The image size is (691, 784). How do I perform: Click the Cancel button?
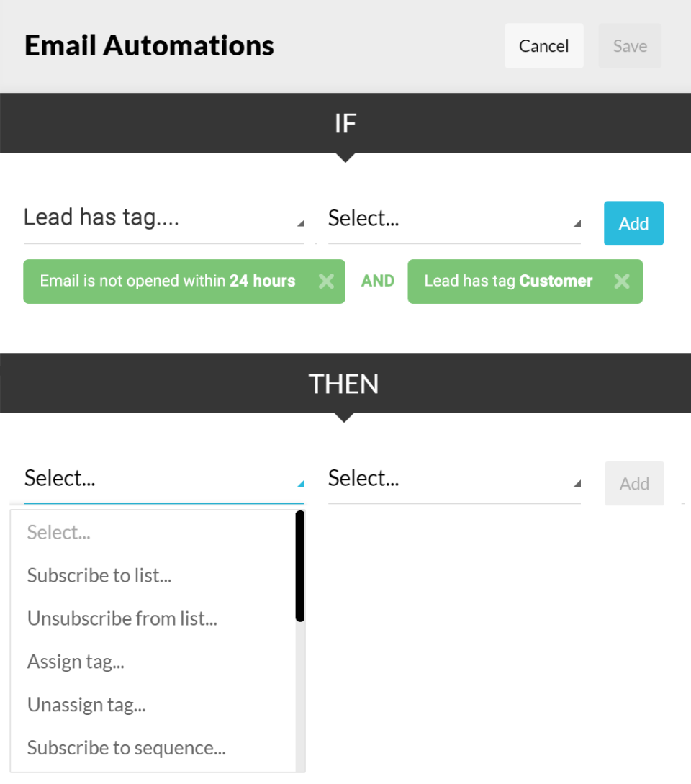[543, 45]
